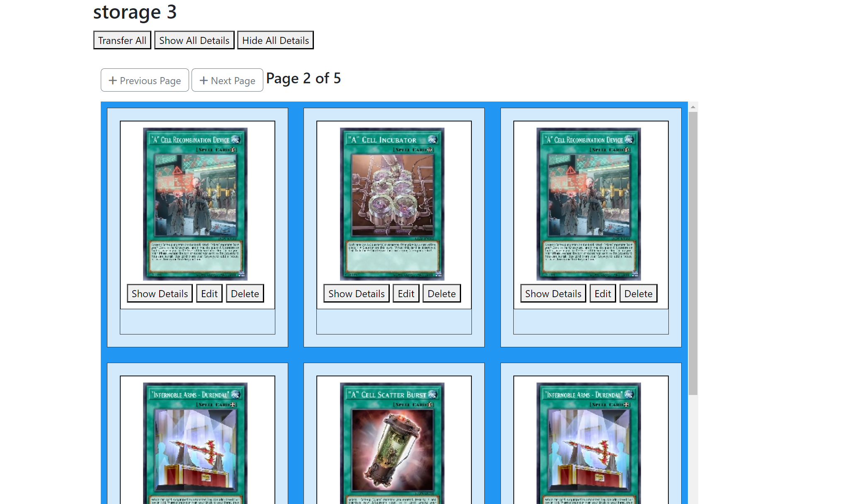Open right Infernoble Arms - Durendal card image
867x504 pixels.
tap(589, 443)
